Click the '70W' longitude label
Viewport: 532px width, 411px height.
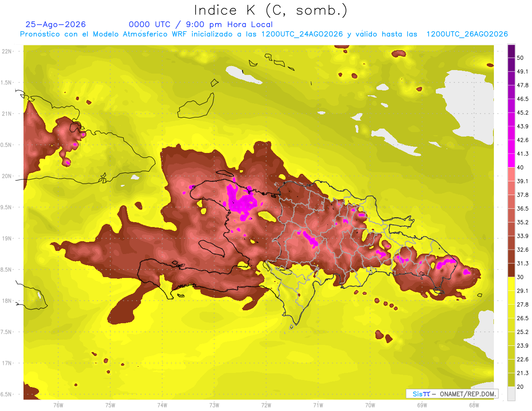pos(370,405)
